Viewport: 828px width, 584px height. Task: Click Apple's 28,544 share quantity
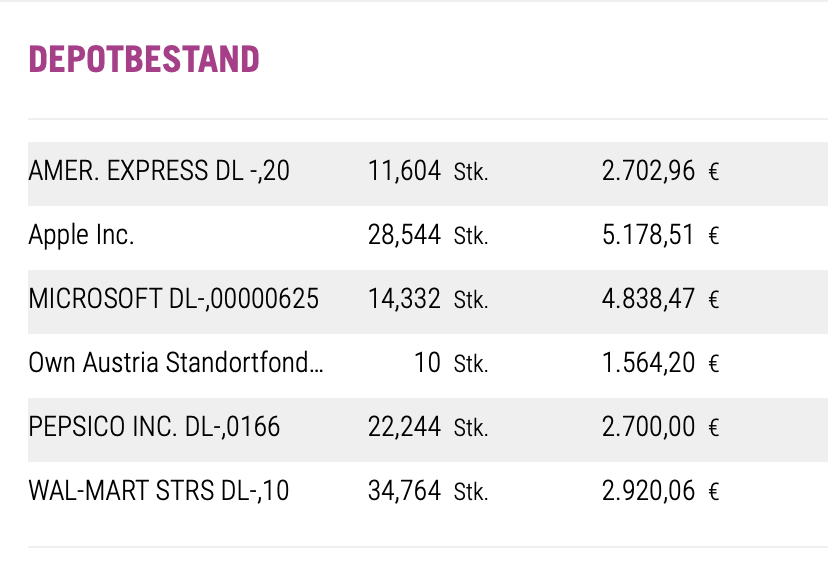[404, 236]
